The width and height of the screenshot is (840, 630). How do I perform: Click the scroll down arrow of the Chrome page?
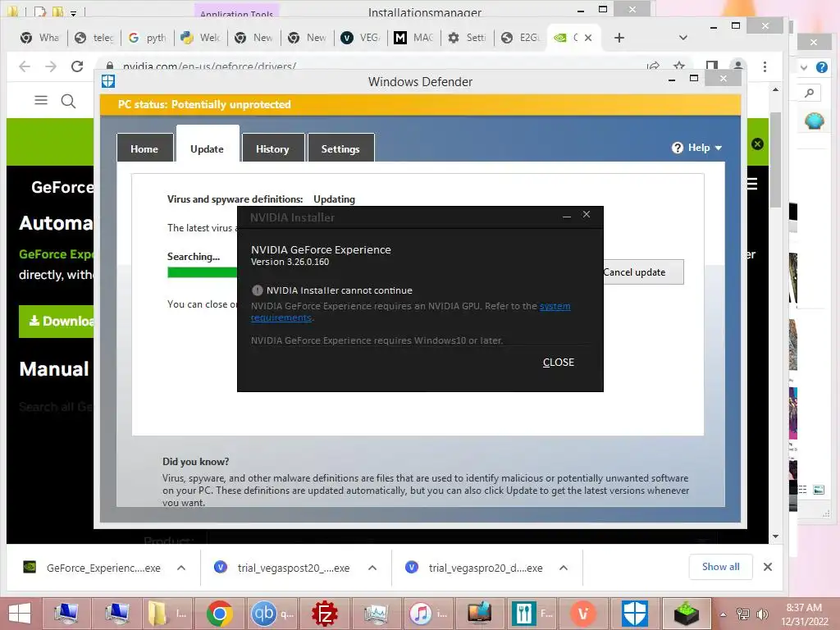click(x=775, y=536)
